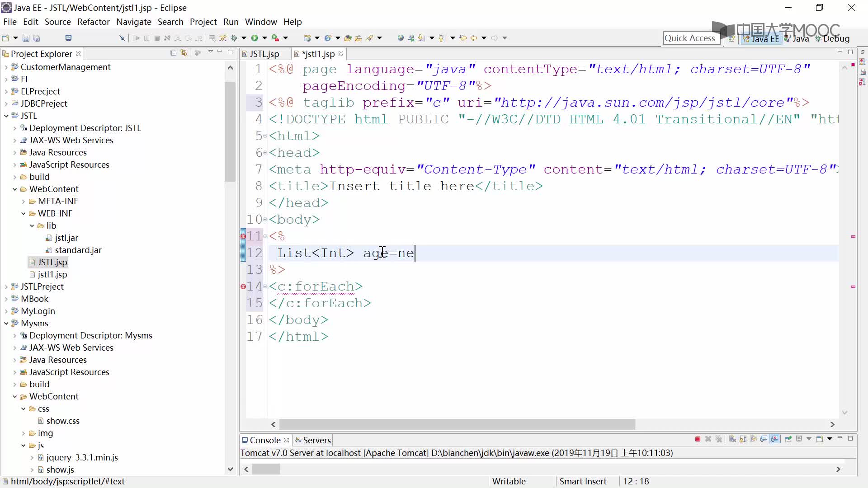Maximize the editor area
Viewport: 868px width, 488px height.
(x=850, y=52)
